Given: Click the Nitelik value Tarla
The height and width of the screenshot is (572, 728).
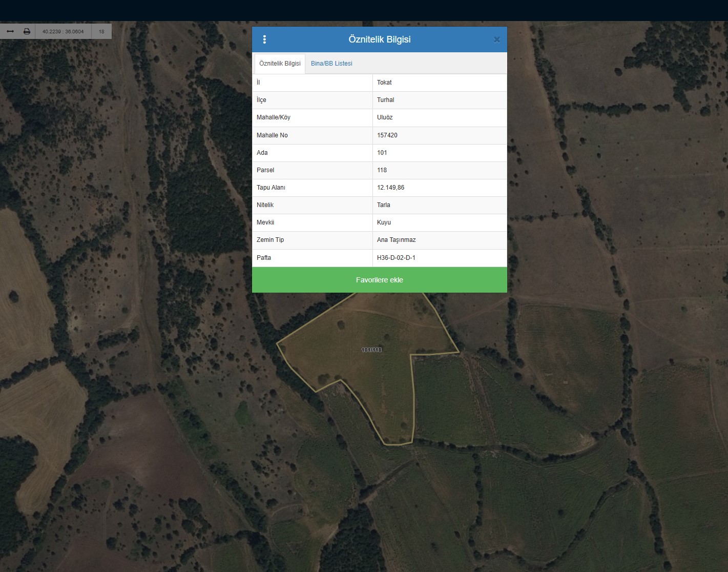Looking at the screenshot, I should click(384, 205).
